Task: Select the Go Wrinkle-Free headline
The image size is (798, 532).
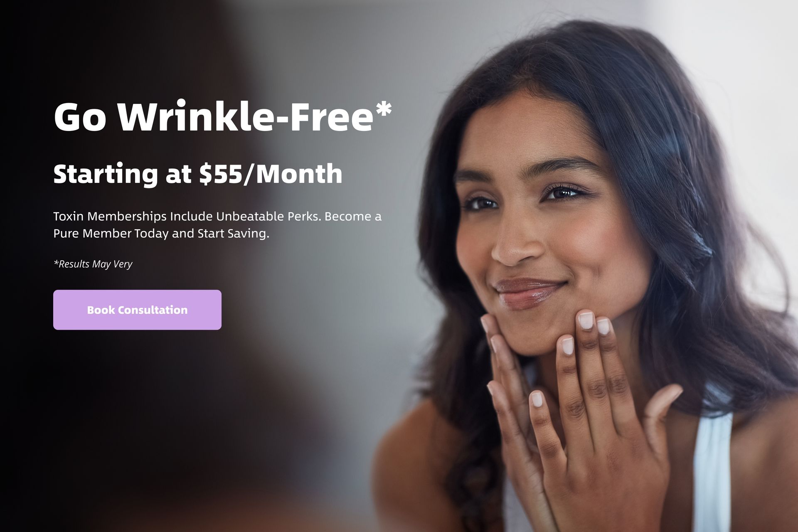Action: pos(223,117)
